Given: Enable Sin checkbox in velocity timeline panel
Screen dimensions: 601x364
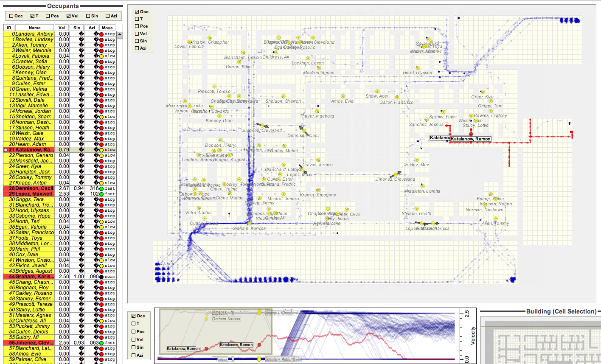Looking at the screenshot, I should 133,347.
